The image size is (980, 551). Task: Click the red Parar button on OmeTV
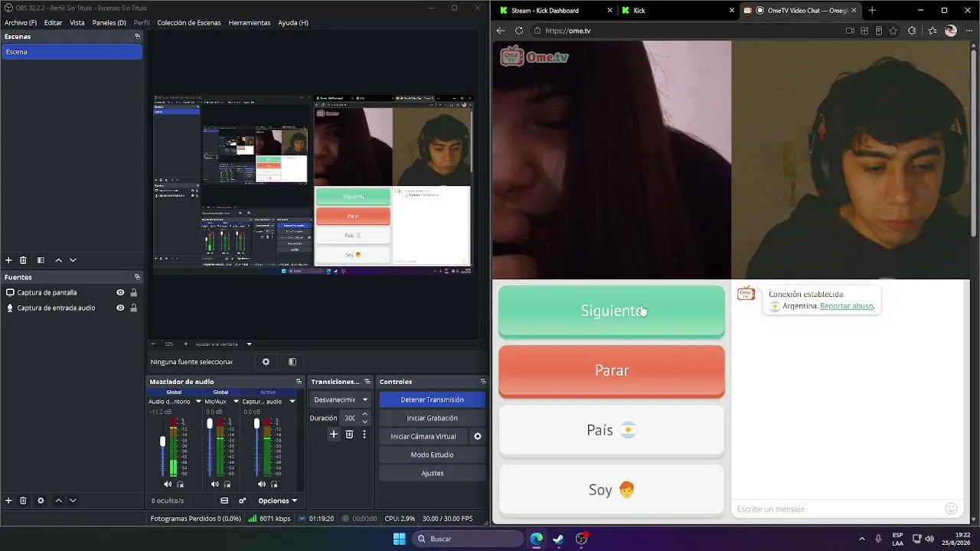tap(612, 371)
